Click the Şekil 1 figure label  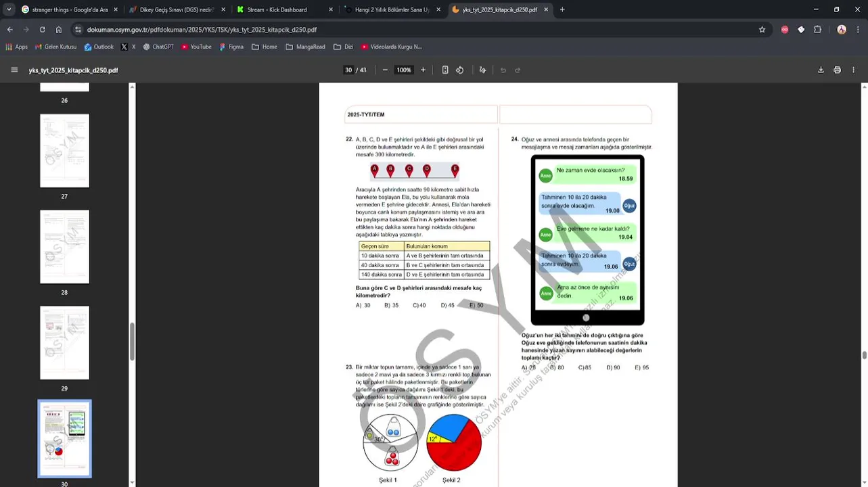[388, 480]
